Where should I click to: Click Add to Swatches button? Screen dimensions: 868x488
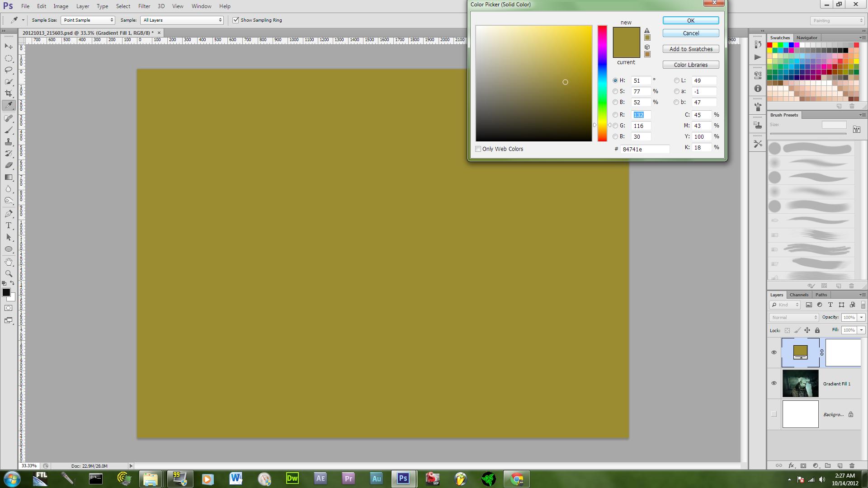(x=690, y=49)
